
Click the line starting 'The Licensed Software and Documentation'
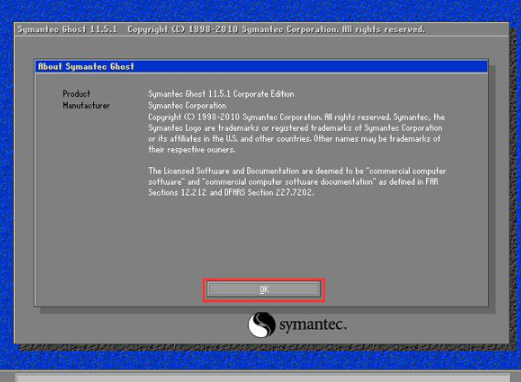[x=297, y=171]
